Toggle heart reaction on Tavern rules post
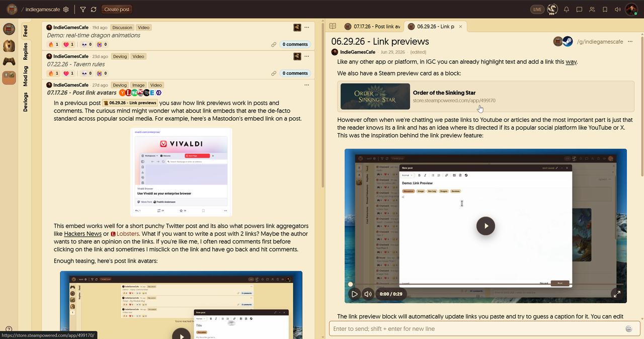The height and width of the screenshot is (339, 644). tap(68, 73)
